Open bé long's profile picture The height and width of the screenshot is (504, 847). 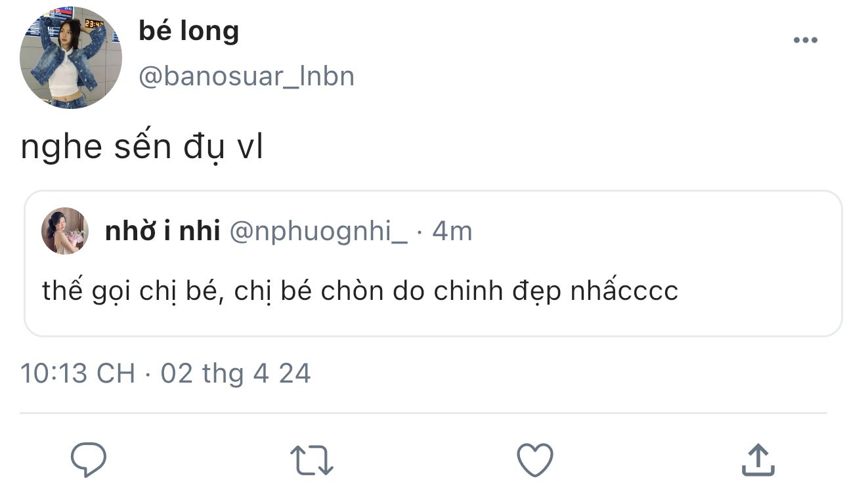pos(71,58)
